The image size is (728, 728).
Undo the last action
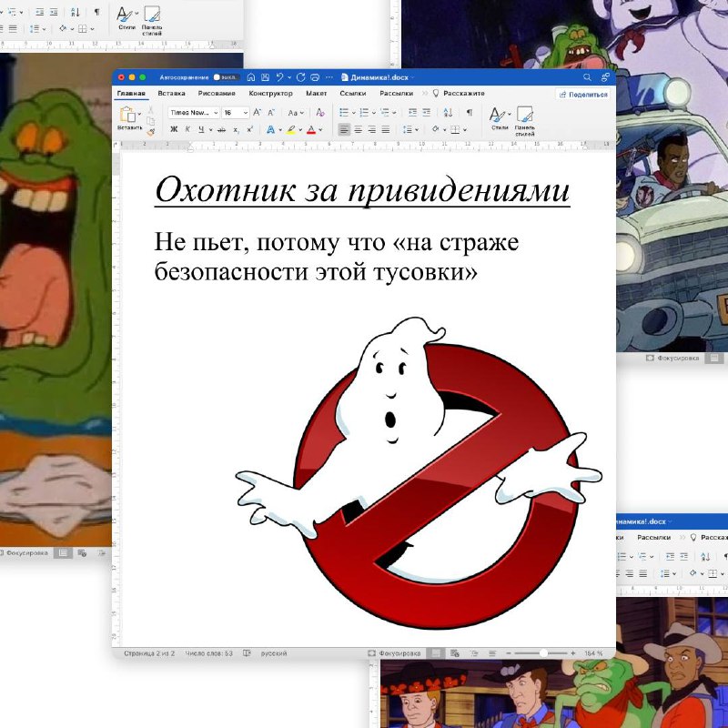[279, 77]
